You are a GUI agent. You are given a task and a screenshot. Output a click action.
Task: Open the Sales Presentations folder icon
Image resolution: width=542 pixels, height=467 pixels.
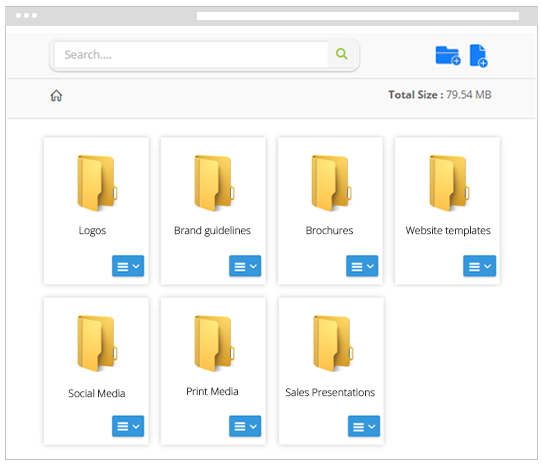333,343
